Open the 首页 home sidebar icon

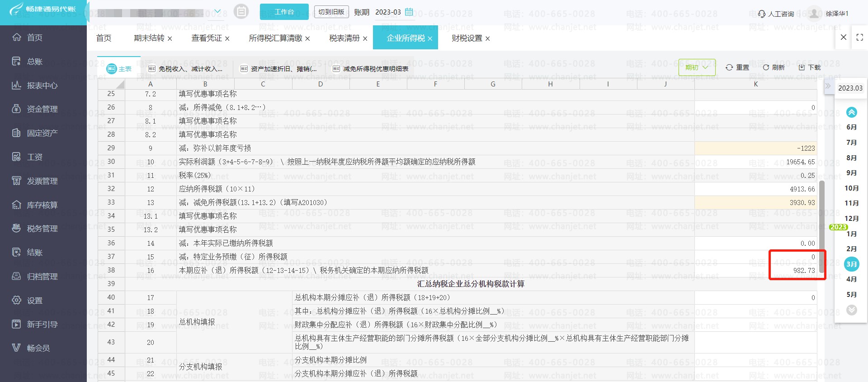pyautogui.click(x=17, y=37)
